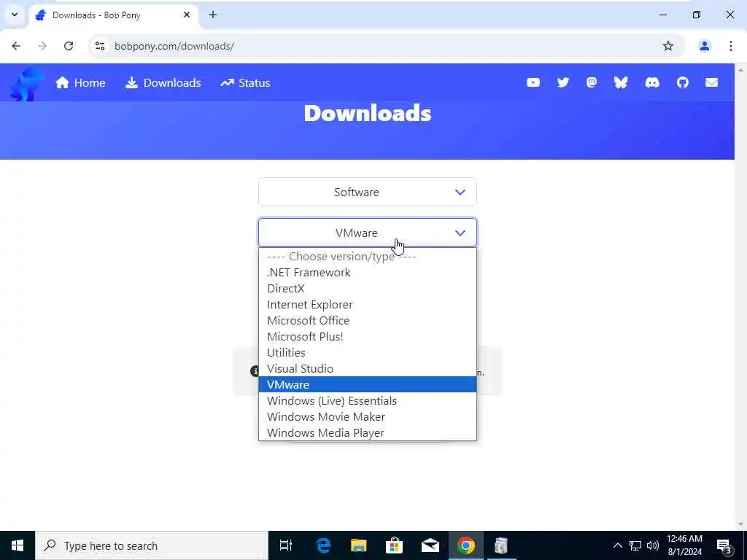The image size is (747, 560).
Task: Click the address bar URL
Action: point(174,46)
